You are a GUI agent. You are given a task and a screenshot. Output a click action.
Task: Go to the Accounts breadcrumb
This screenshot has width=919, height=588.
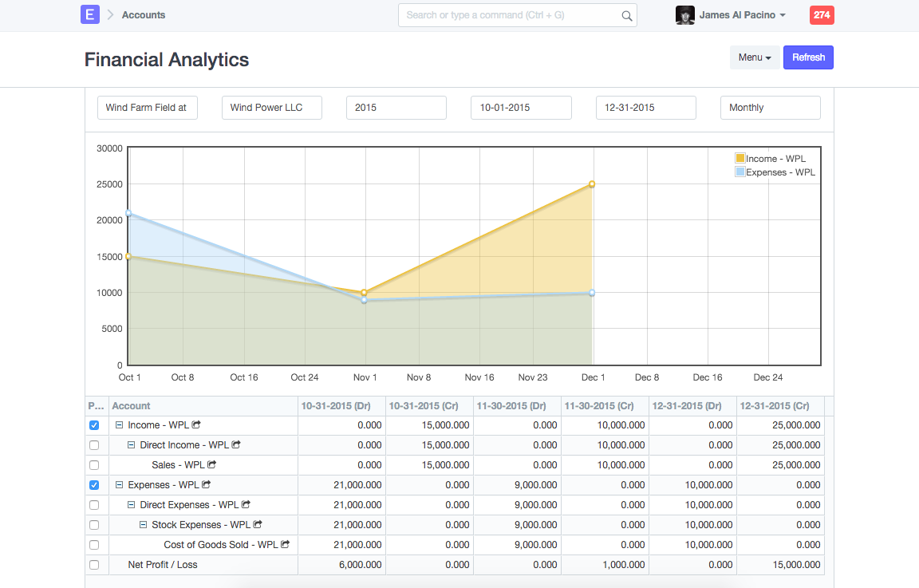click(x=144, y=15)
